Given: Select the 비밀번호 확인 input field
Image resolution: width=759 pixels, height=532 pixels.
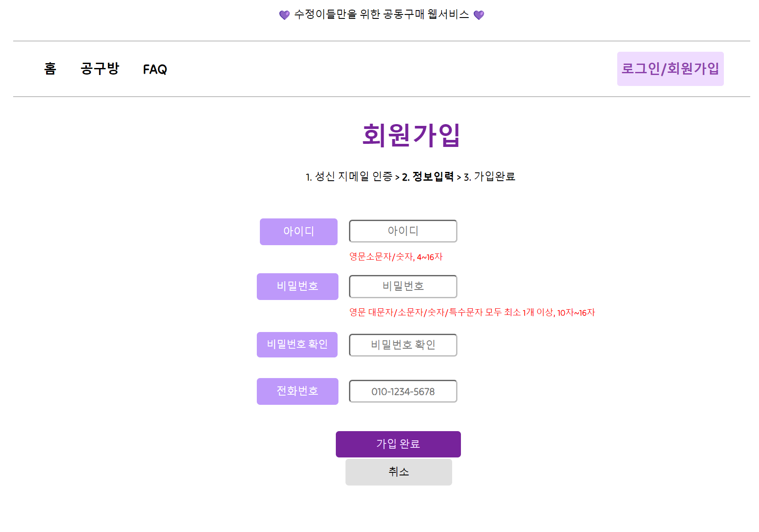Looking at the screenshot, I should pos(403,345).
